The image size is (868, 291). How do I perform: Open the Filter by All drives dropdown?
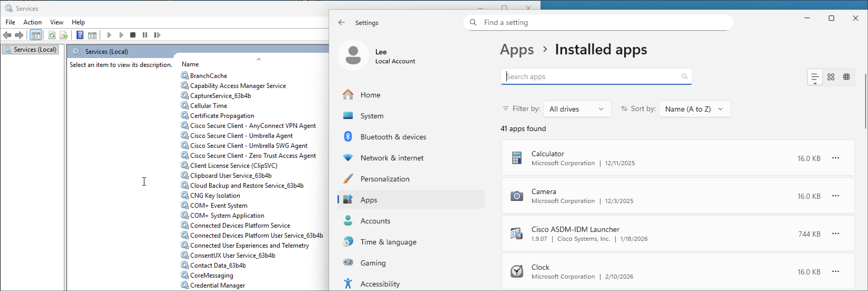pyautogui.click(x=577, y=109)
